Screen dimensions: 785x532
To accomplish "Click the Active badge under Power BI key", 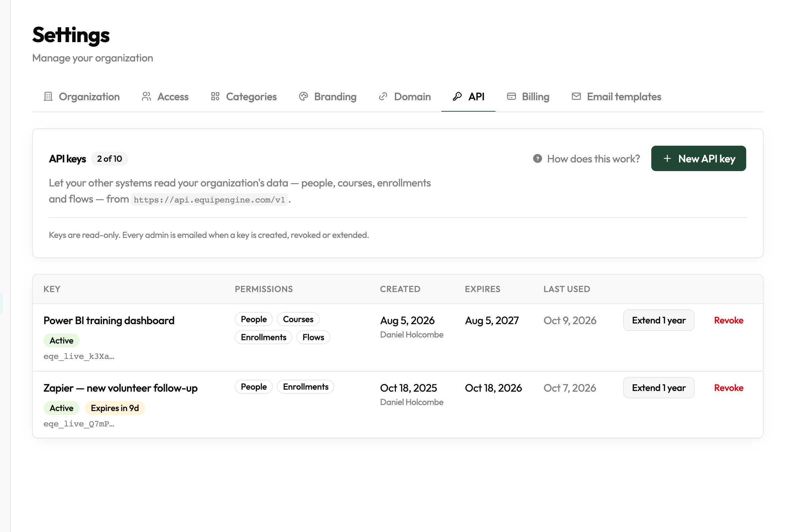I will tap(62, 341).
